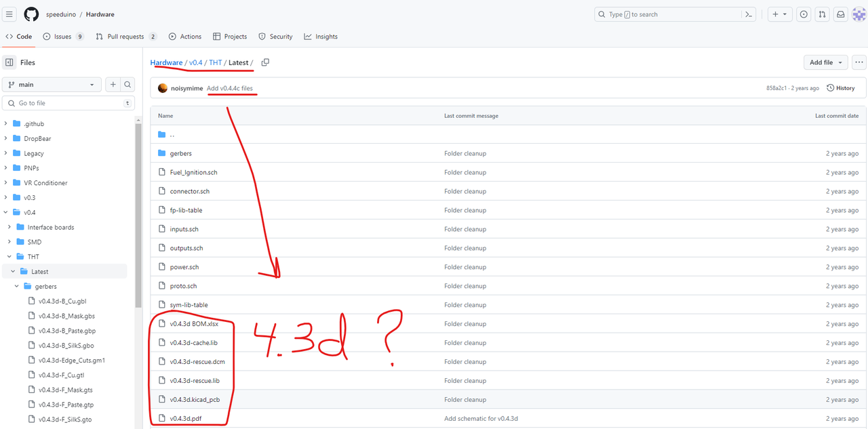Collapse gerbers folder in tree
The width and height of the screenshot is (868, 429).
tap(17, 286)
